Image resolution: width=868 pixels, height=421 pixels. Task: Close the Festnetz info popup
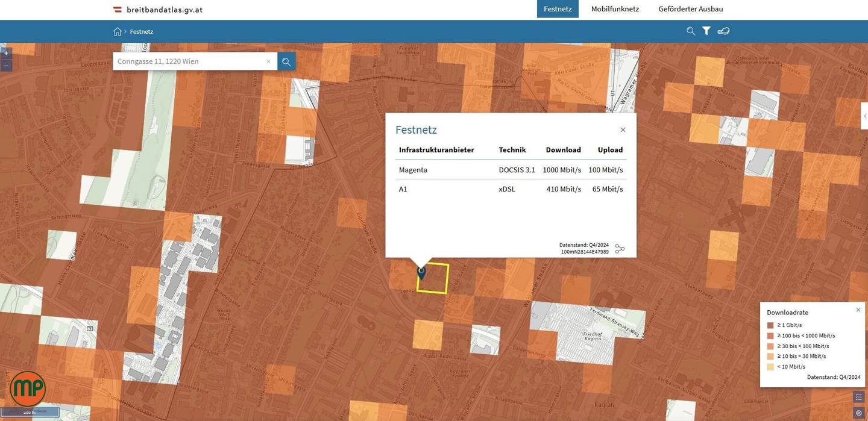point(623,130)
